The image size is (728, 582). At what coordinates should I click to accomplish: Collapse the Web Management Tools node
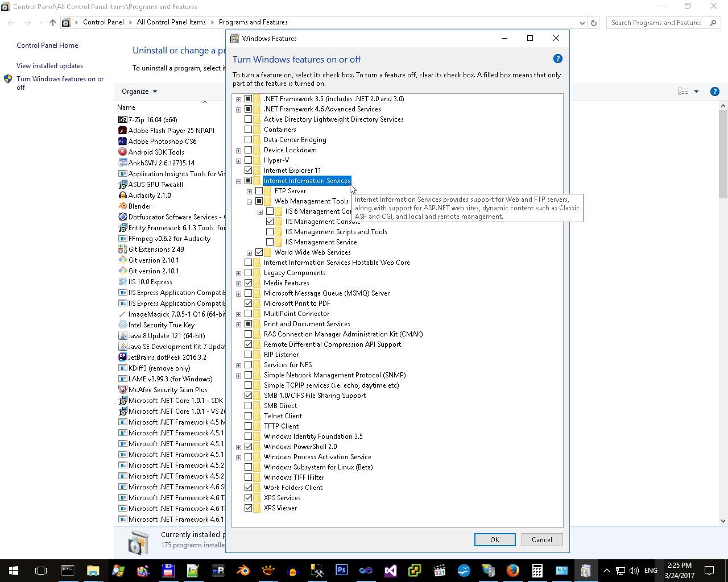click(x=250, y=202)
